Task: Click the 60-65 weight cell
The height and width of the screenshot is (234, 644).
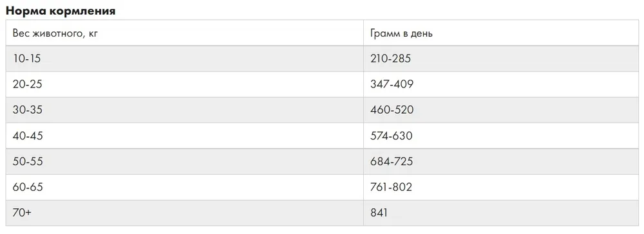Action: 185,187
